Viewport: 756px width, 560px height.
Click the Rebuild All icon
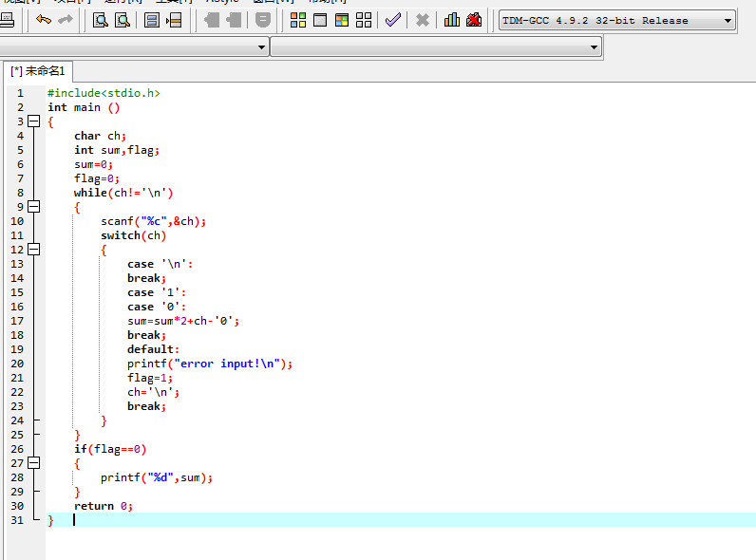364,20
